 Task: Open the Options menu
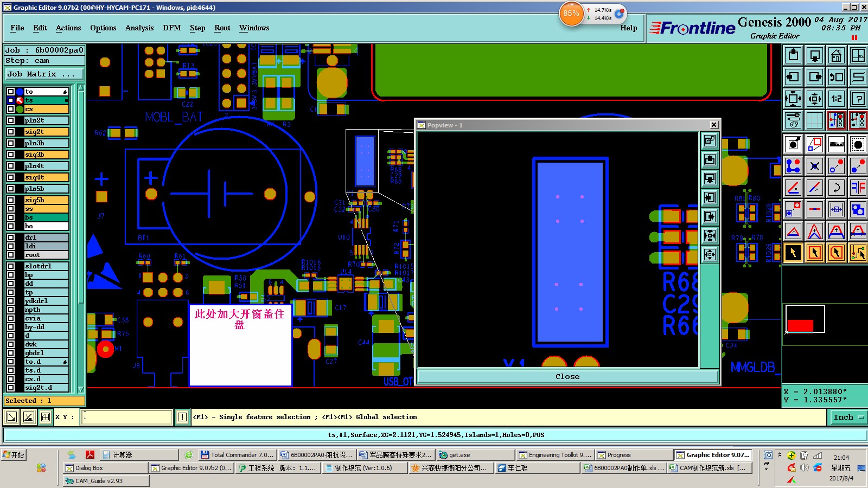click(103, 28)
